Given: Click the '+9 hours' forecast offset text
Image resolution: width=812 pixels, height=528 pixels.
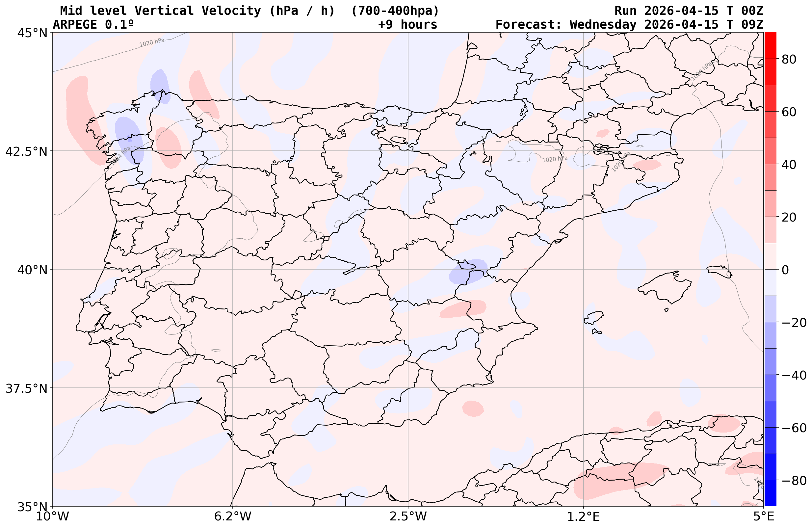Looking at the screenshot, I should point(407,25).
